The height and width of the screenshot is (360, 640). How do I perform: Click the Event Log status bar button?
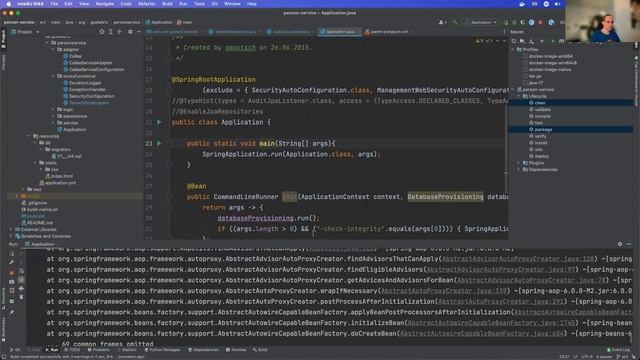618,350
